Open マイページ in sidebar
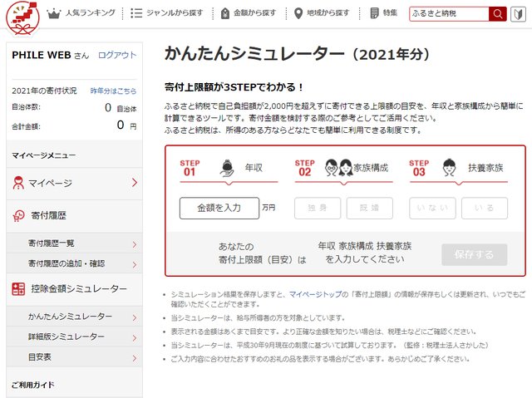This screenshot has height=398, width=532. coord(74,183)
